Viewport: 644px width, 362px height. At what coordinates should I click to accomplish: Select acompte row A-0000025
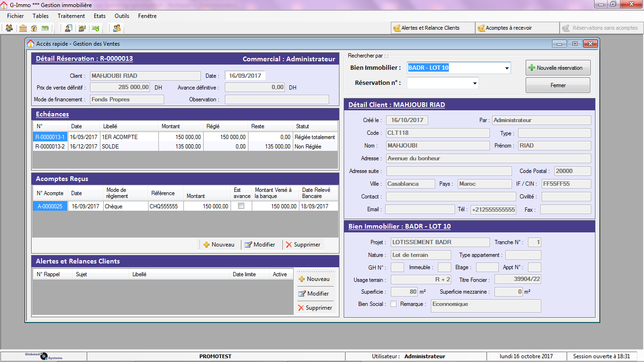coord(185,206)
